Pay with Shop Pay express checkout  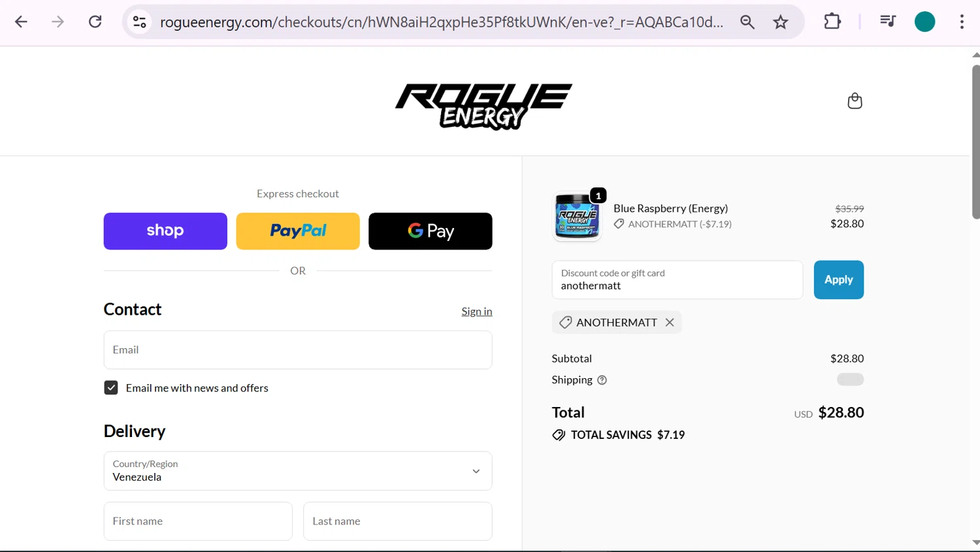165,231
